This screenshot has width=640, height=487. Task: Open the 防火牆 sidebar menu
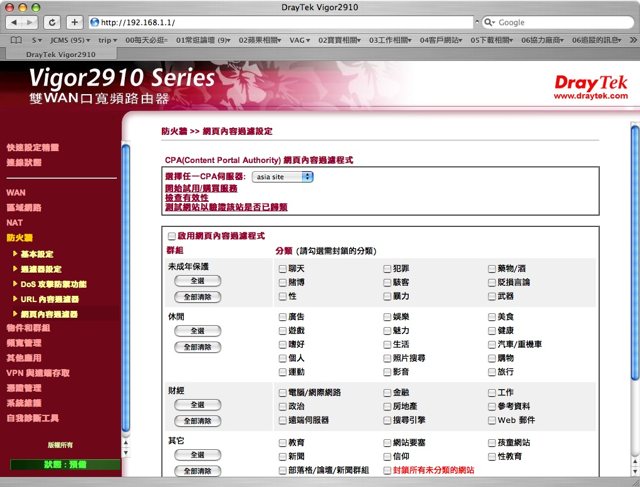pos(20,238)
